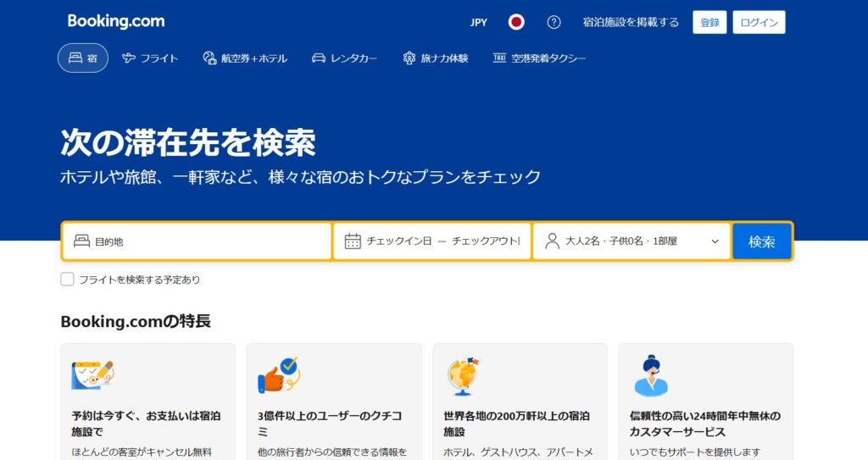The image size is (868, 460).
Task: Switch to the レンタカー tab
Action: [344, 58]
